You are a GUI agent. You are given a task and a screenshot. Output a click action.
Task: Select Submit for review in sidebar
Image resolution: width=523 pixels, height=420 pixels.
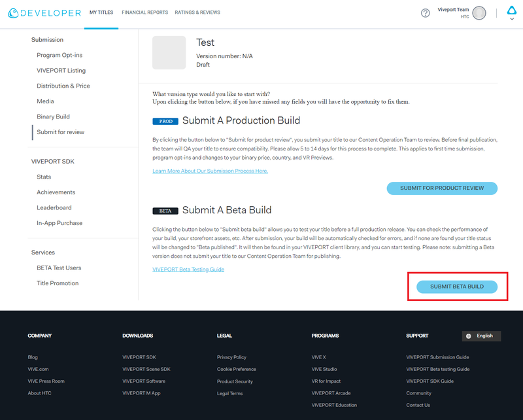click(x=60, y=132)
